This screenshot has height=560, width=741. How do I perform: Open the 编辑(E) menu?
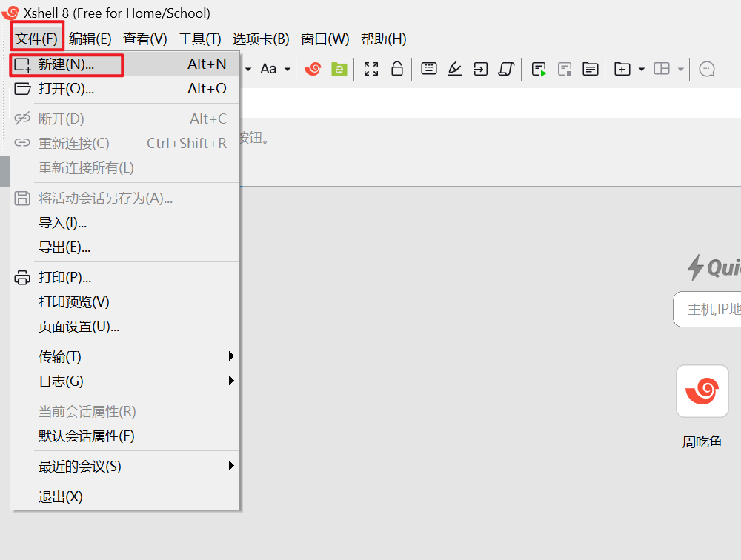(x=90, y=39)
